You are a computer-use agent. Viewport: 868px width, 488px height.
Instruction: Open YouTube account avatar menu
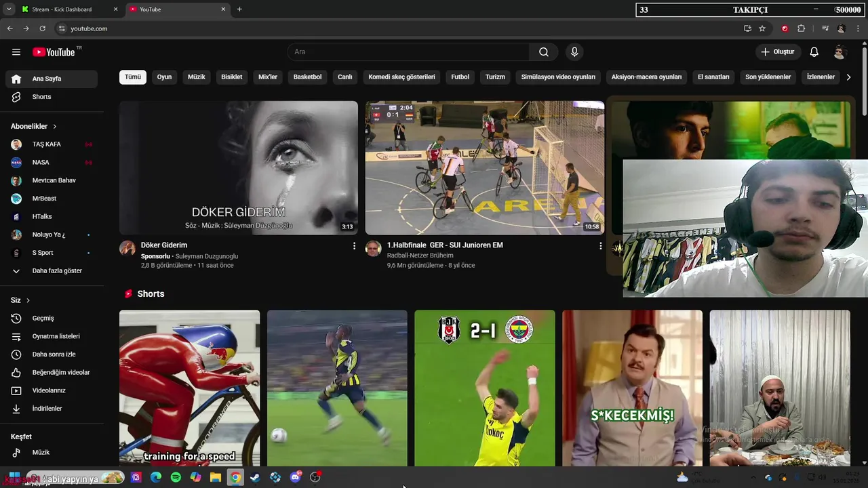tap(840, 52)
